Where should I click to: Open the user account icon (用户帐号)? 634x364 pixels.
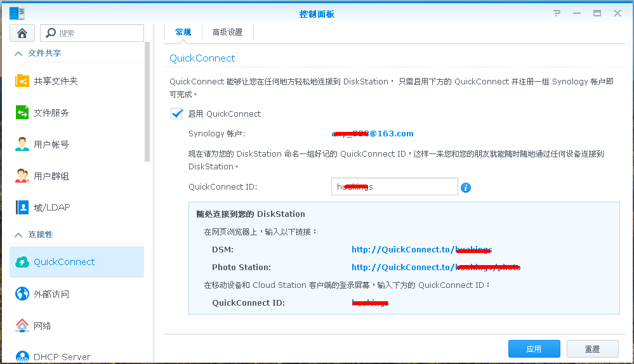tap(22, 144)
